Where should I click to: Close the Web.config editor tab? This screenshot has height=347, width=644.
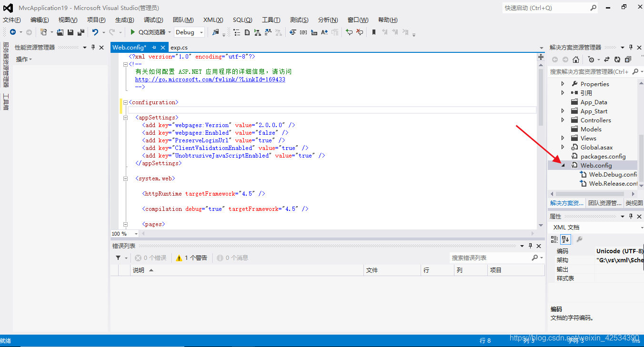pos(163,48)
